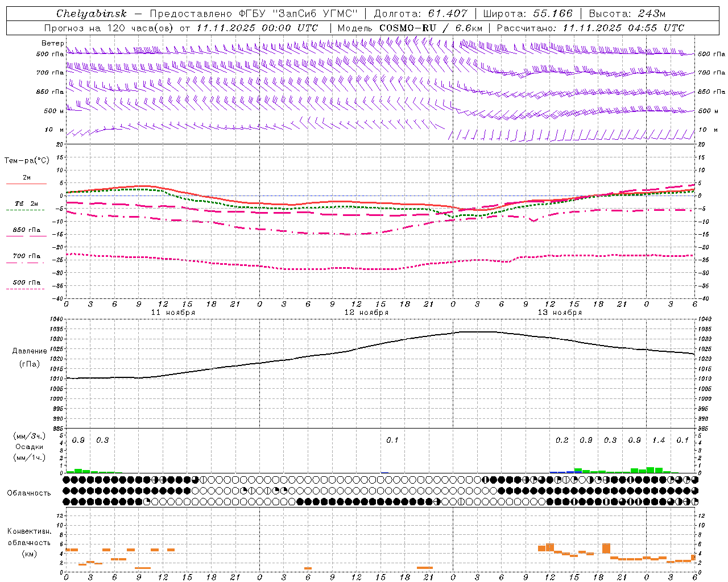Click the Chelyabinsk station title
The height and width of the screenshot is (582, 728).
(92, 14)
